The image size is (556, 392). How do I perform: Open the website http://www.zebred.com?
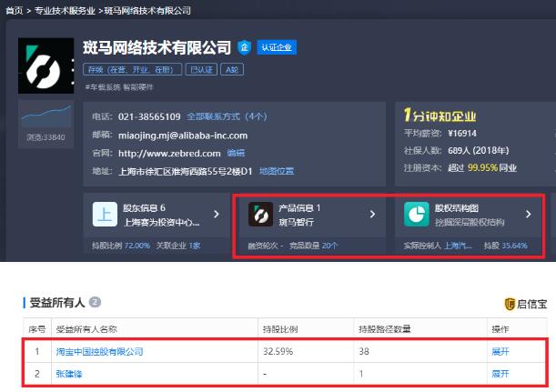click(x=169, y=154)
